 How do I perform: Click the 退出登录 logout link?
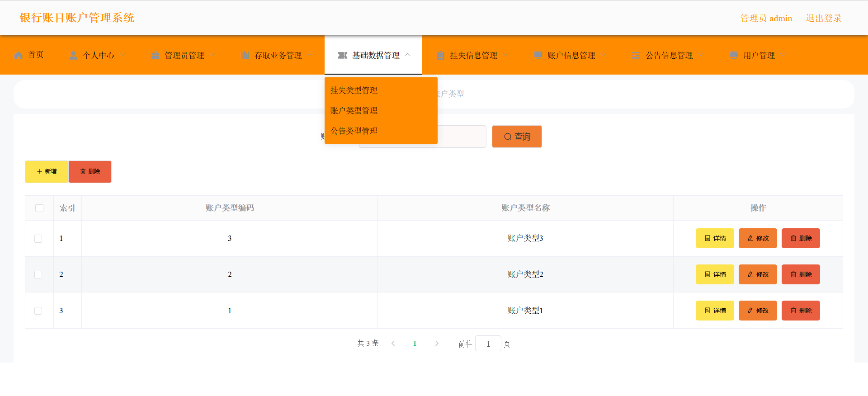(x=824, y=19)
